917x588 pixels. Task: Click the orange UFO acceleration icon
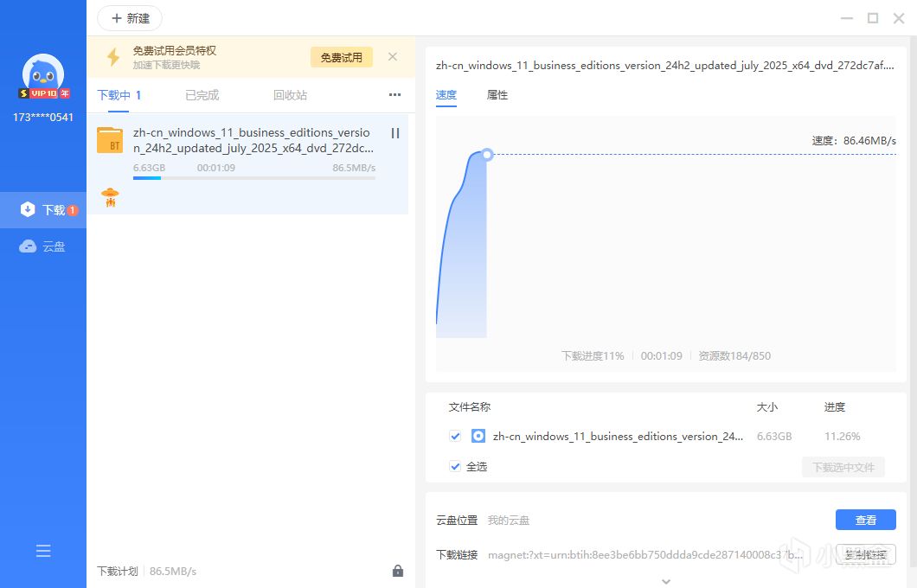coord(110,197)
